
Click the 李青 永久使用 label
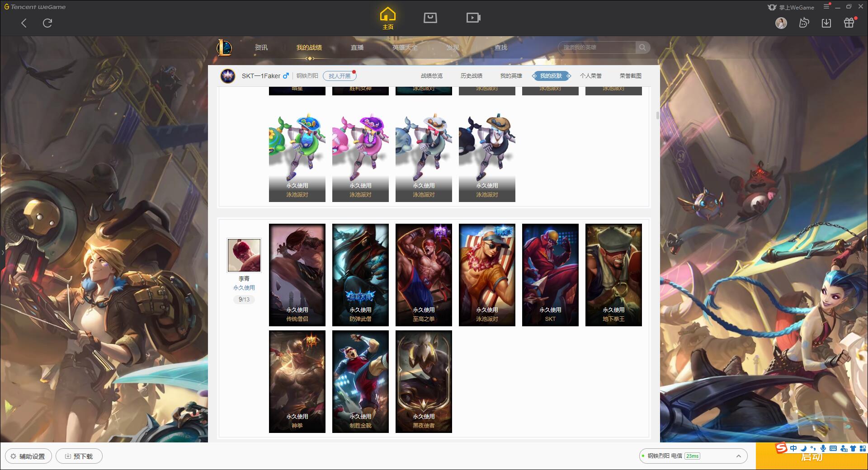[244, 287]
